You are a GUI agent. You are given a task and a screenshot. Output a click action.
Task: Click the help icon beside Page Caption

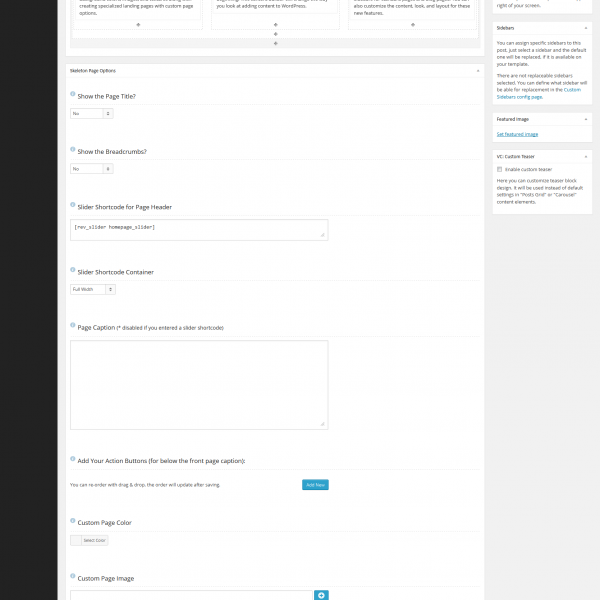click(x=73, y=325)
